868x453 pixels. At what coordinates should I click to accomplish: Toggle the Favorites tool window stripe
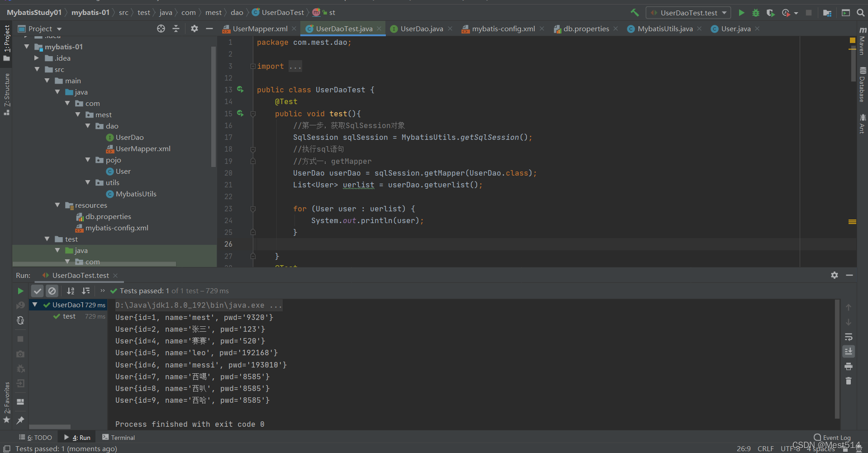[6, 403]
